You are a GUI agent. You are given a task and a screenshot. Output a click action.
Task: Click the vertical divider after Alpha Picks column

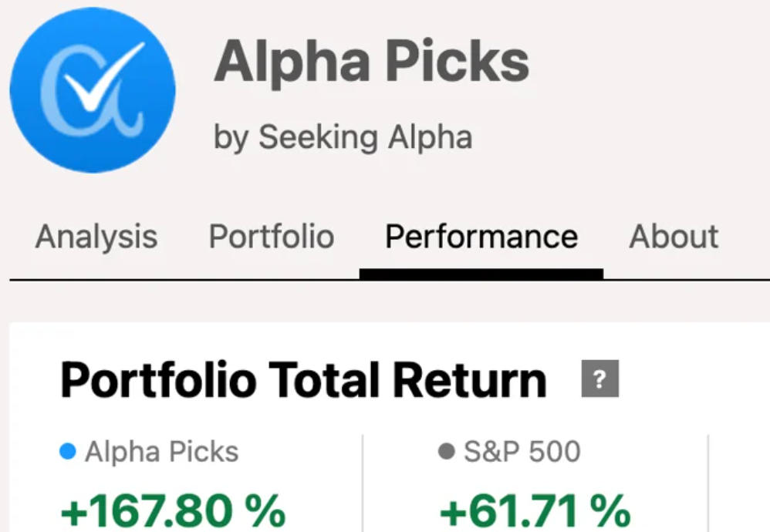point(363,483)
